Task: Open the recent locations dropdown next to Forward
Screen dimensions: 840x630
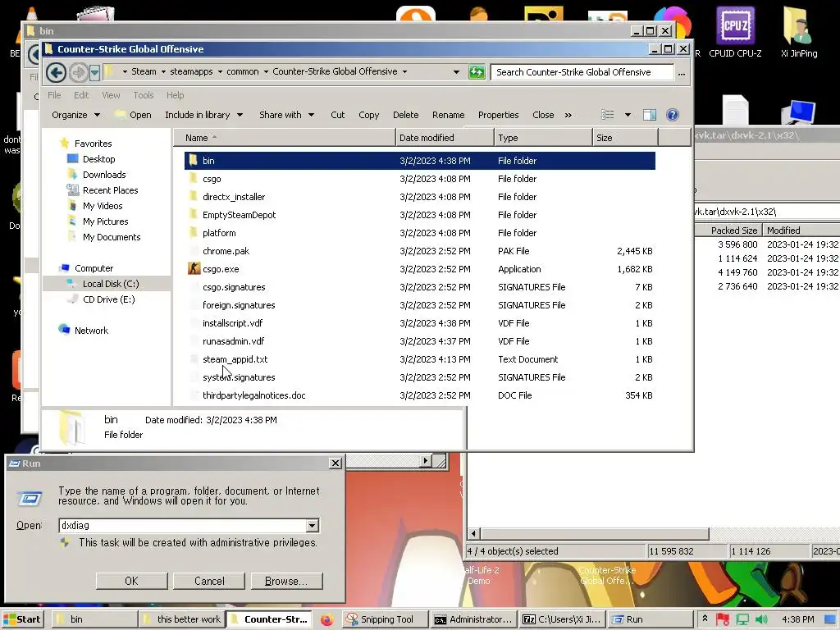Action: click(95, 72)
